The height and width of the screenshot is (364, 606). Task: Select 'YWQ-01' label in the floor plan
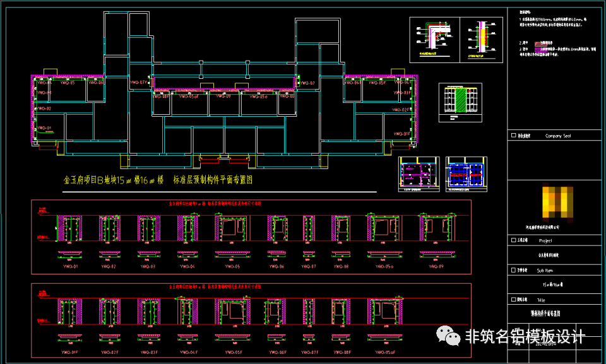tap(44, 128)
